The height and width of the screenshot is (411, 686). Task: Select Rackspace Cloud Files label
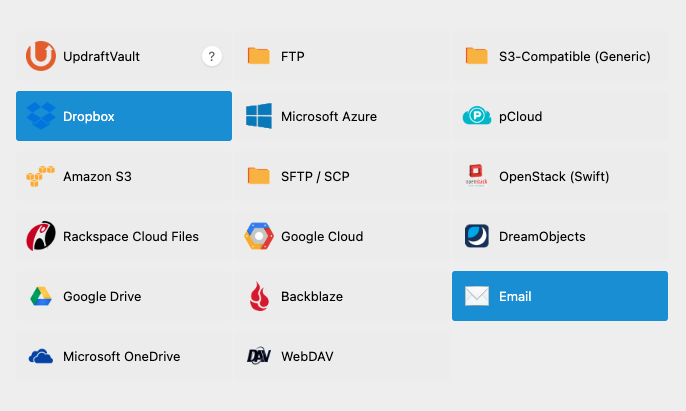131,236
